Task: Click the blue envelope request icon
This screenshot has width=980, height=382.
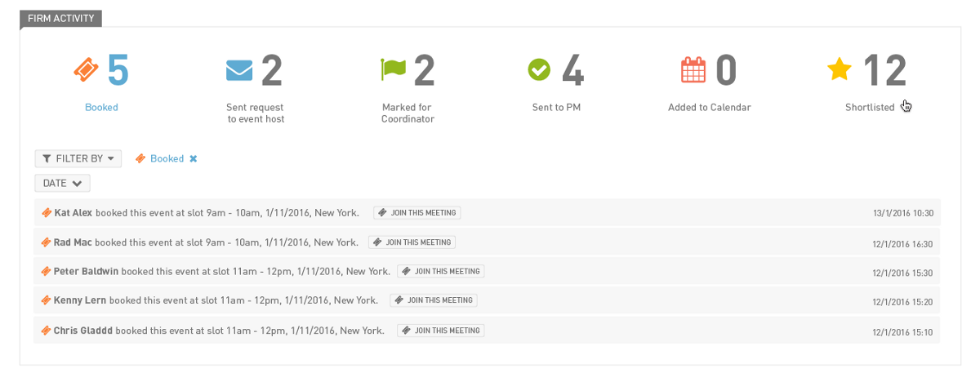Action: (x=239, y=70)
